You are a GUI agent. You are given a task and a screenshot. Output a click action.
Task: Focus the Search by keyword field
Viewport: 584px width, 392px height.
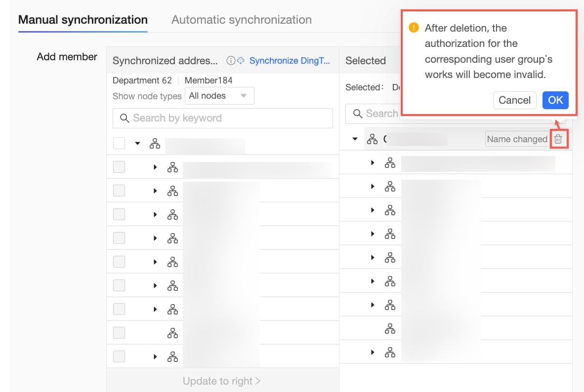point(227,118)
